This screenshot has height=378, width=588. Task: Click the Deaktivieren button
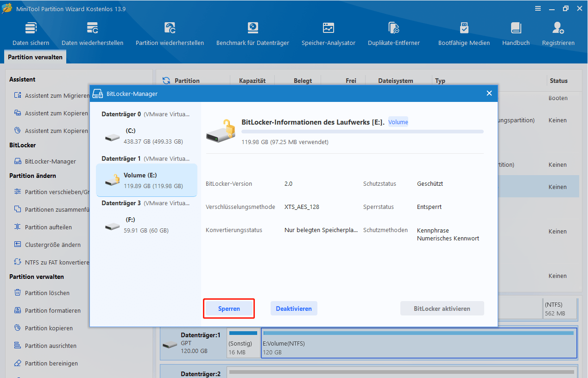click(x=294, y=309)
